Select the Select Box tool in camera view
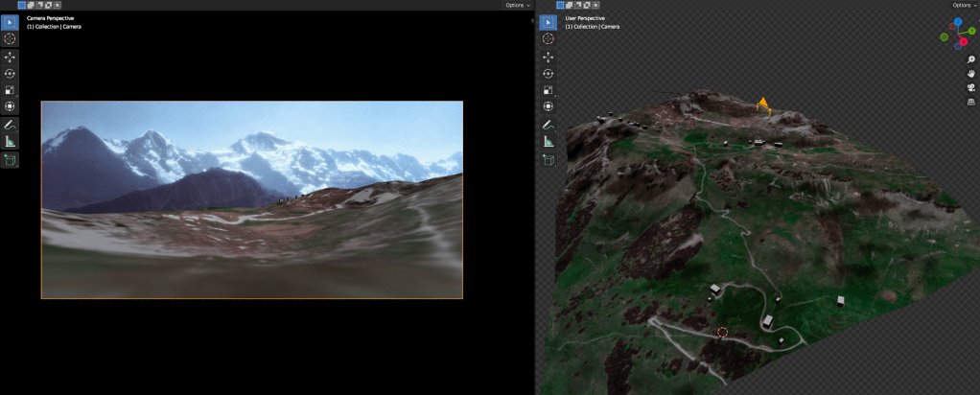 point(10,23)
